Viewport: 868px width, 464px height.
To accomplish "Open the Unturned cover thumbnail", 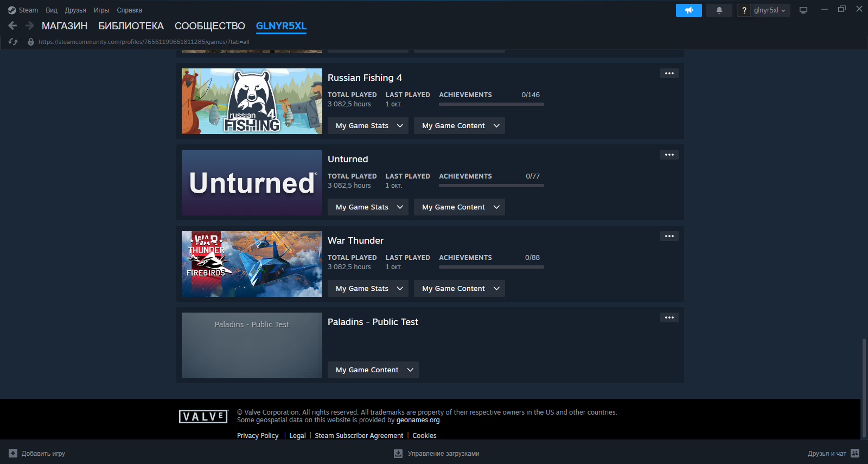I will (252, 182).
